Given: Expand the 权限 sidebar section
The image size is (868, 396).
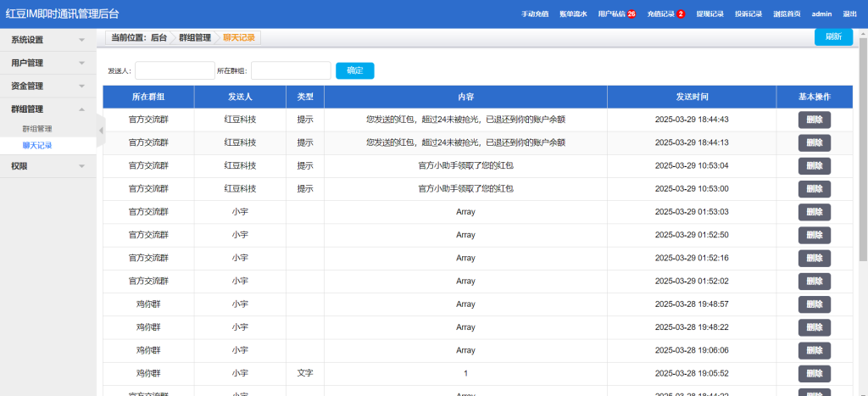Looking at the screenshot, I should click(47, 166).
